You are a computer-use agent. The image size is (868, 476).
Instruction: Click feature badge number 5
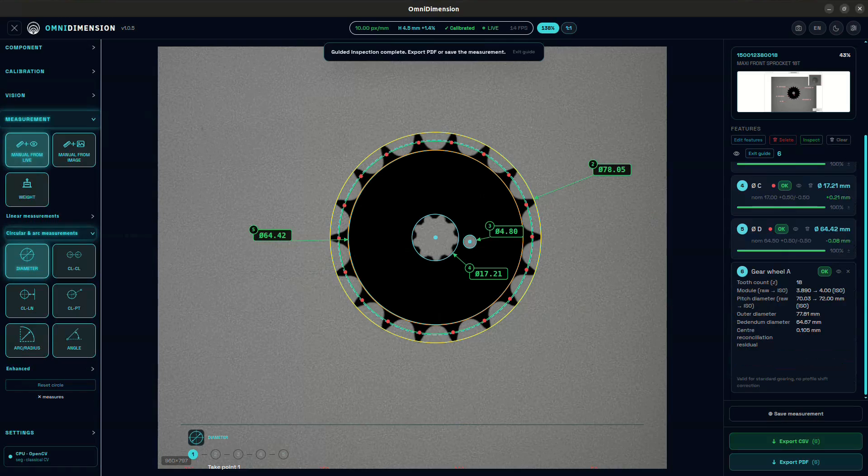tap(742, 229)
